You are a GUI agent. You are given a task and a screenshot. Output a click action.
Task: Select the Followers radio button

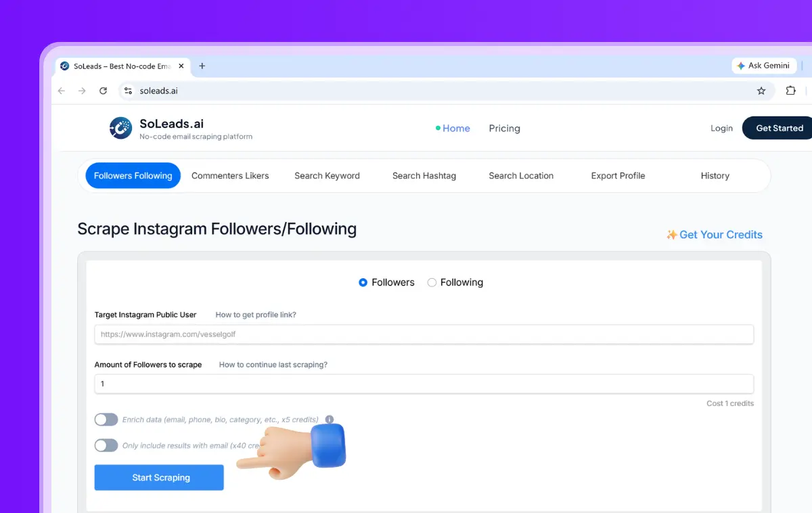click(363, 282)
